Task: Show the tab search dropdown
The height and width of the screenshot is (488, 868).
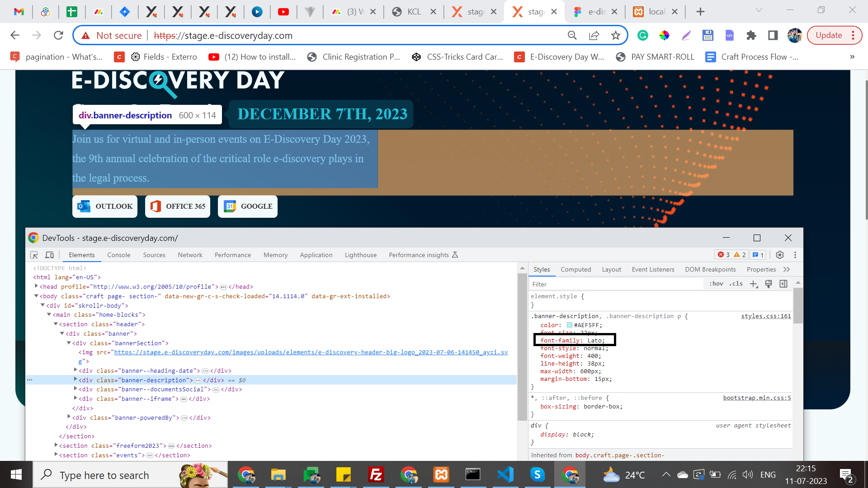Action: 759,10
